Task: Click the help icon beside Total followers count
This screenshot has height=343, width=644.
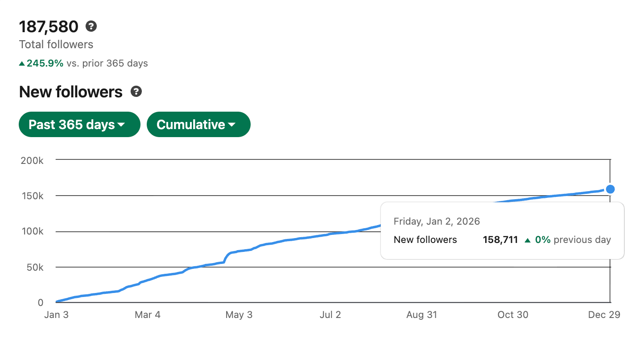Action: pyautogui.click(x=91, y=26)
